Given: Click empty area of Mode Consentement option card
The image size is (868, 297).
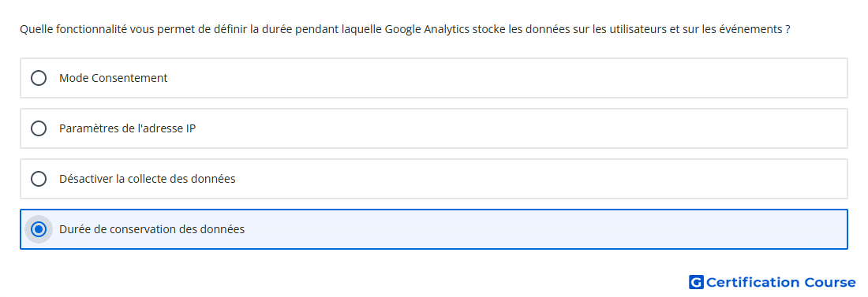Looking at the screenshot, I should coord(498,78).
